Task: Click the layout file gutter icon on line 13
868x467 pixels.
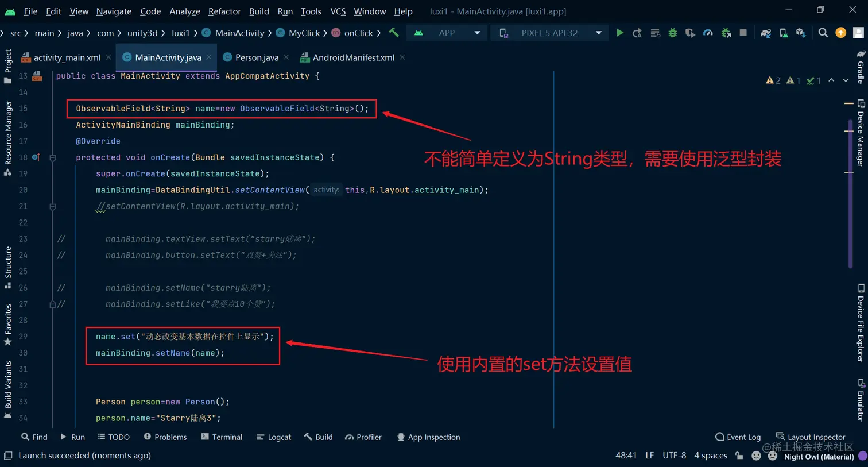Action: click(37, 76)
